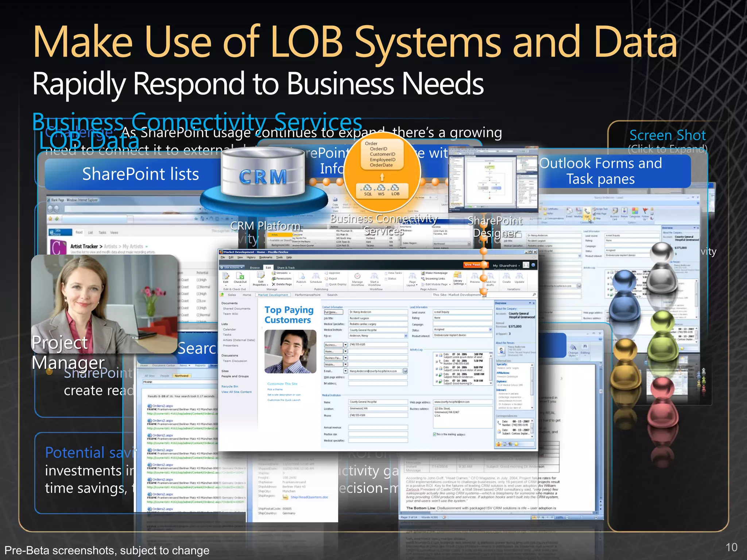Screen dimensions: 747x560
Task: Click the Edit Properties icon
Action: [260, 276]
